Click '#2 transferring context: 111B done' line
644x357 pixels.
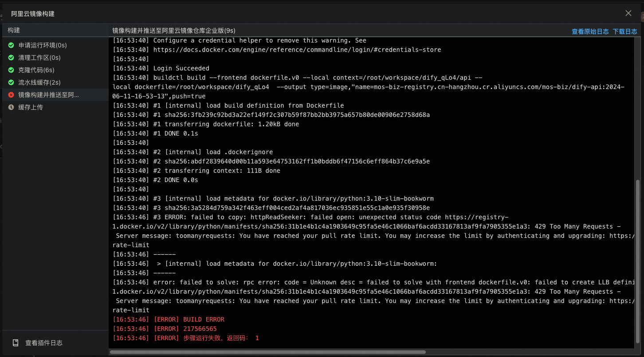point(196,171)
